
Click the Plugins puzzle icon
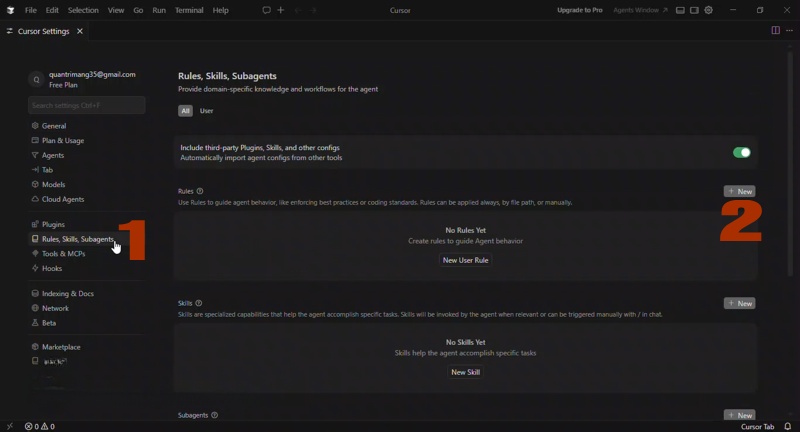(35, 224)
